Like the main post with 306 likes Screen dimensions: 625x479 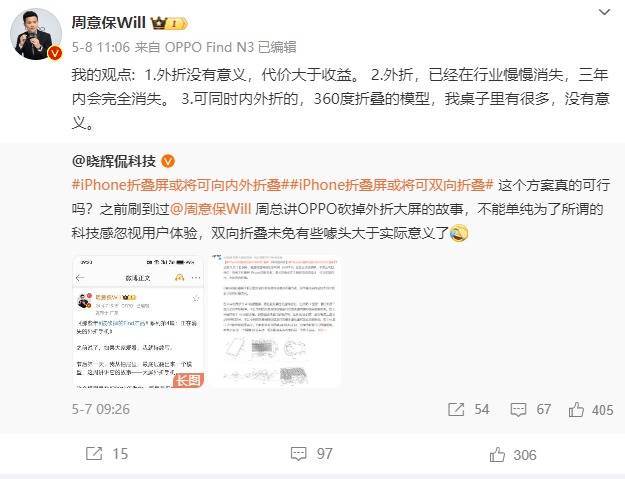point(513,455)
